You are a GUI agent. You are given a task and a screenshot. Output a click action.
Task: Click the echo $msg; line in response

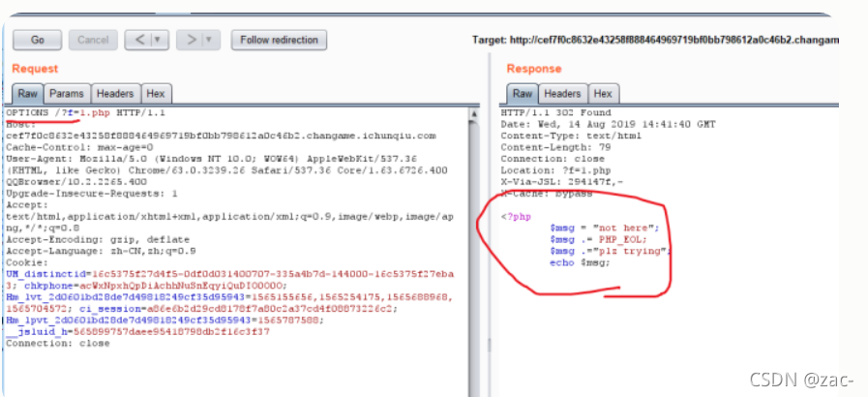click(580, 262)
